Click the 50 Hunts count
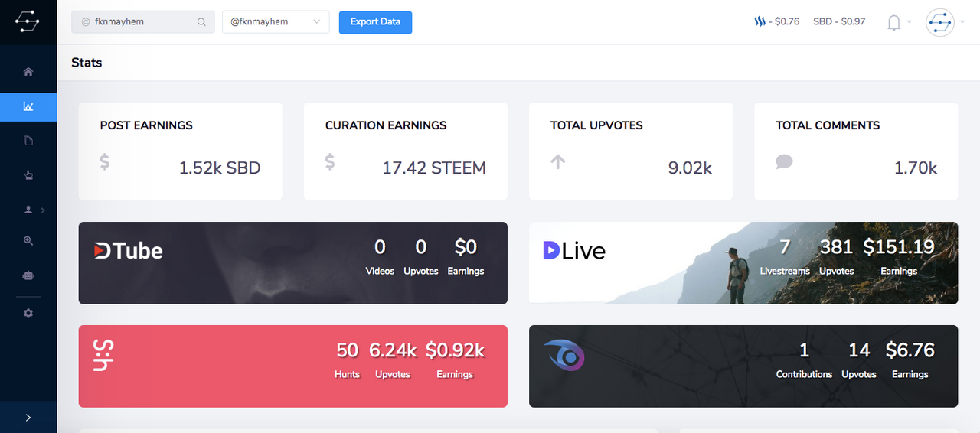Viewport: 980px width, 433px height. tap(348, 350)
